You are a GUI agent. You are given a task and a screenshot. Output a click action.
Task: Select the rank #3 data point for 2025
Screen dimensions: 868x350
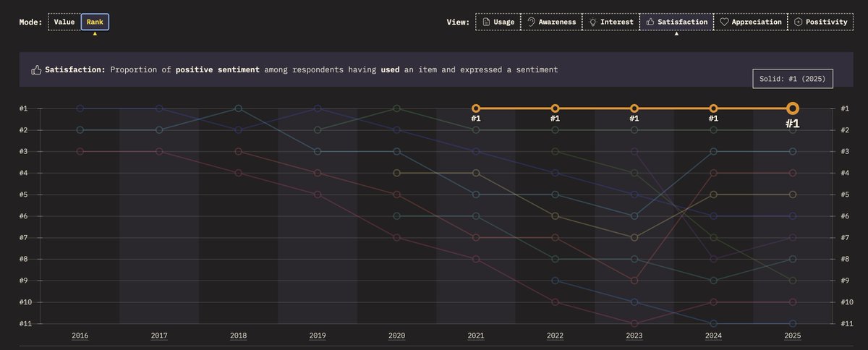tap(792, 151)
